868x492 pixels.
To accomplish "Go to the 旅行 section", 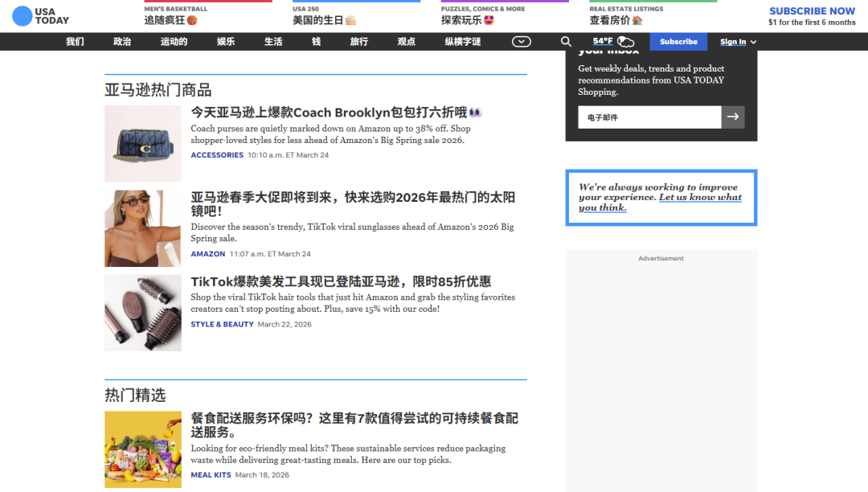I will click(x=358, y=42).
